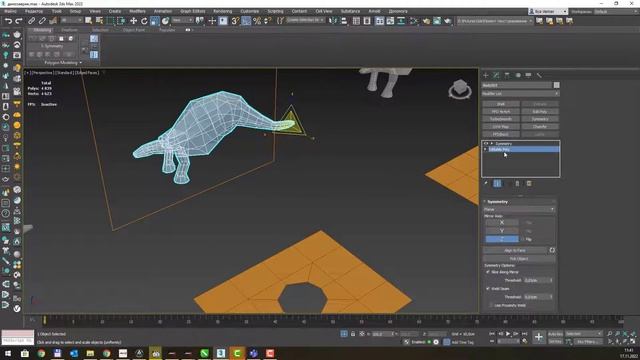
Task: Click the ViewCube in the viewport
Action: point(460,89)
